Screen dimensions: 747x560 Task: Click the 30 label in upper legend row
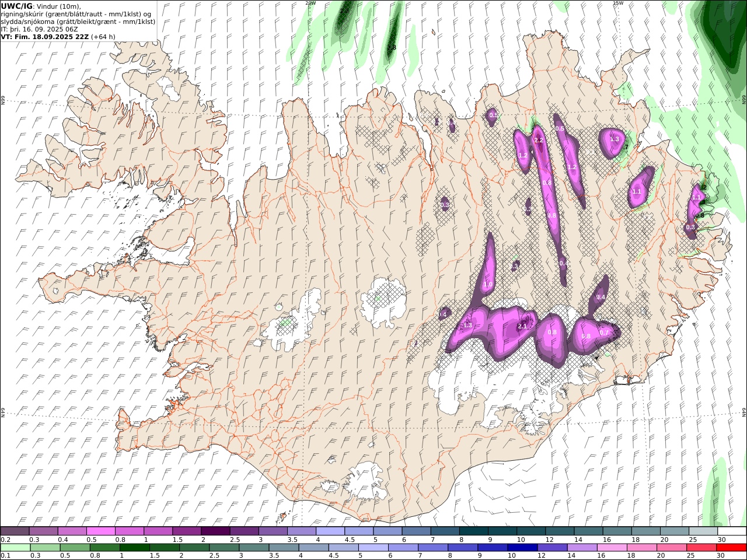[x=721, y=540]
